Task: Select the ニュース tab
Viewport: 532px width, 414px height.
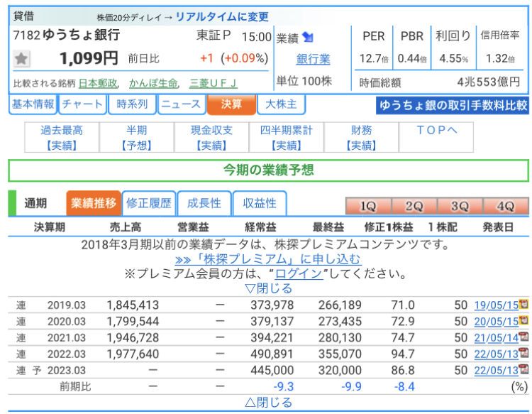Action: (182, 104)
